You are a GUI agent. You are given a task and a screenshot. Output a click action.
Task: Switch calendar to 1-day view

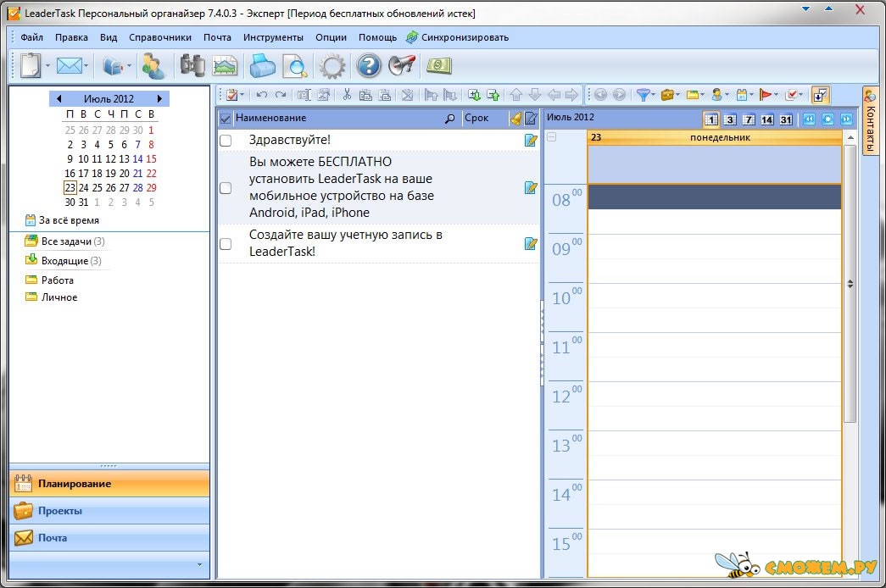click(710, 119)
